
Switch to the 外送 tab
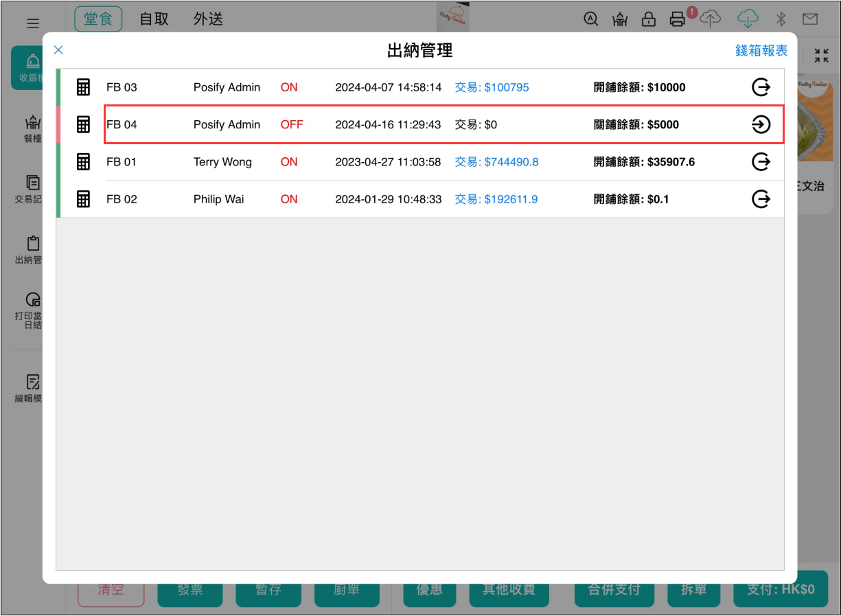click(208, 19)
